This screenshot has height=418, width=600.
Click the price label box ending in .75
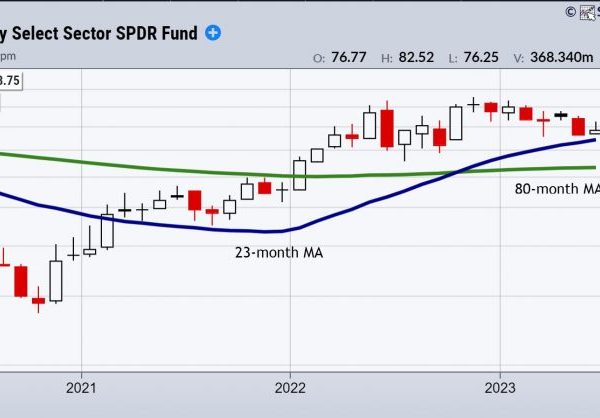[10, 81]
